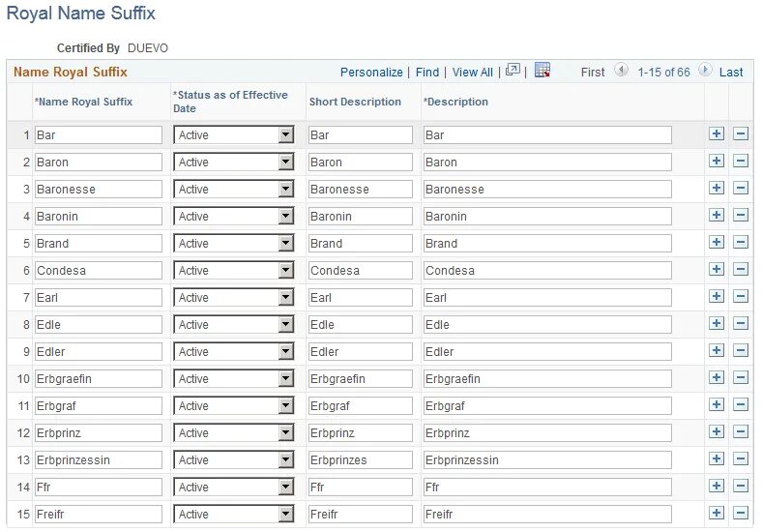Image resolution: width=762 pixels, height=532 pixels.
Task: Delete the Earl row via minus icon
Action: coord(741,297)
